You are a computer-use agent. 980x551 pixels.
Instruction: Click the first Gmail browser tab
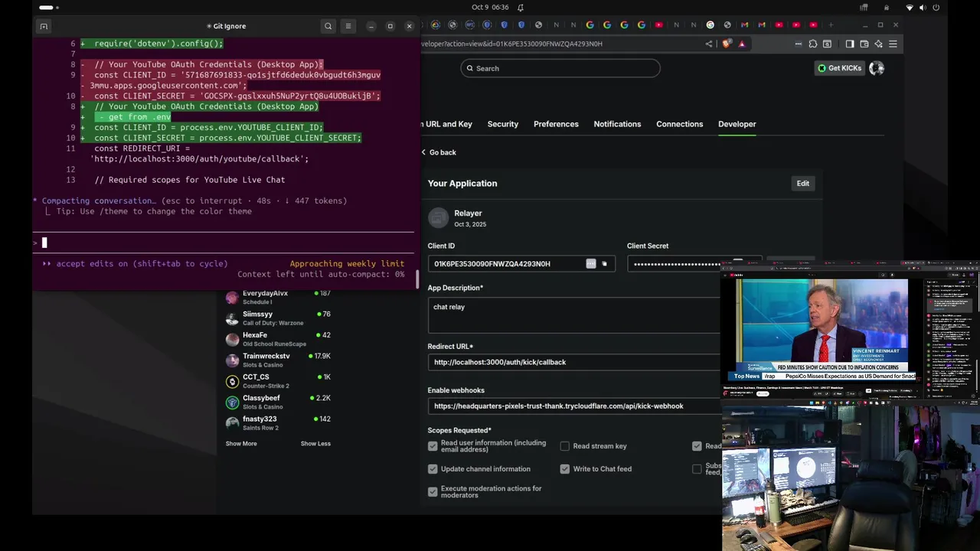(744, 25)
